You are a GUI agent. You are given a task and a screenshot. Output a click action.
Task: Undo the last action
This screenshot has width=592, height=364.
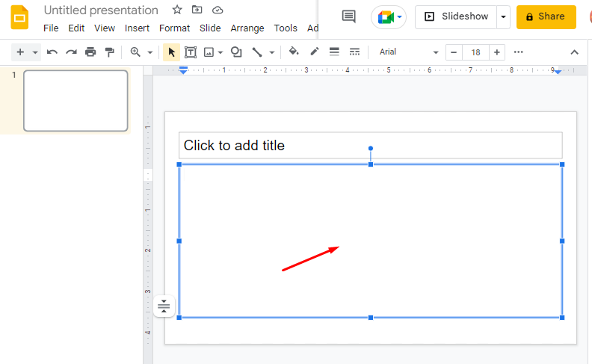pos(52,52)
